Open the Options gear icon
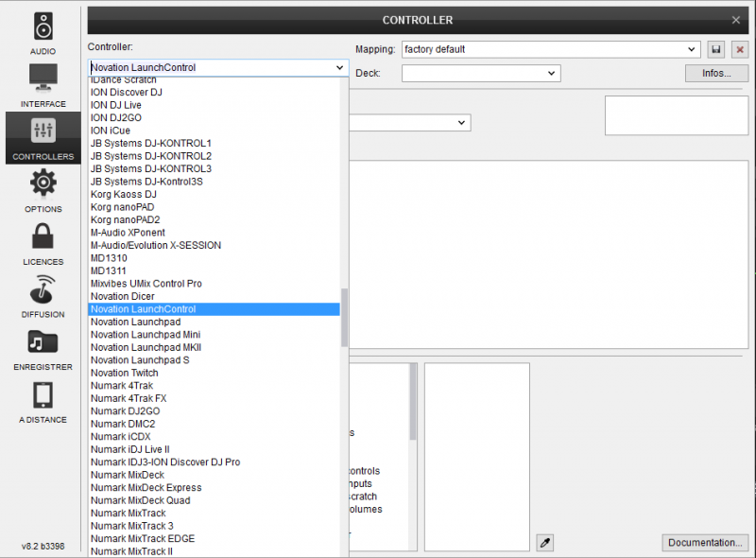This screenshot has height=558, width=756. click(x=43, y=183)
